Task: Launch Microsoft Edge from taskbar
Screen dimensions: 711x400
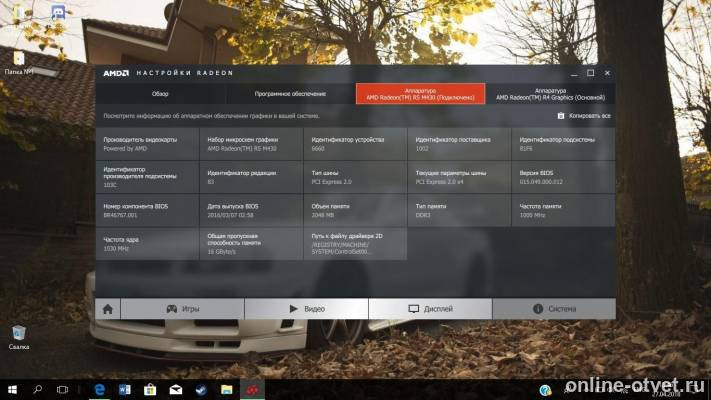Action: pyautogui.click(x=99, y=390)
